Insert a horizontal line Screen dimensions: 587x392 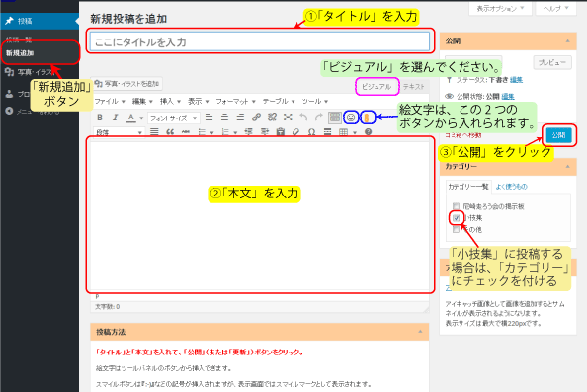point(327,131)
